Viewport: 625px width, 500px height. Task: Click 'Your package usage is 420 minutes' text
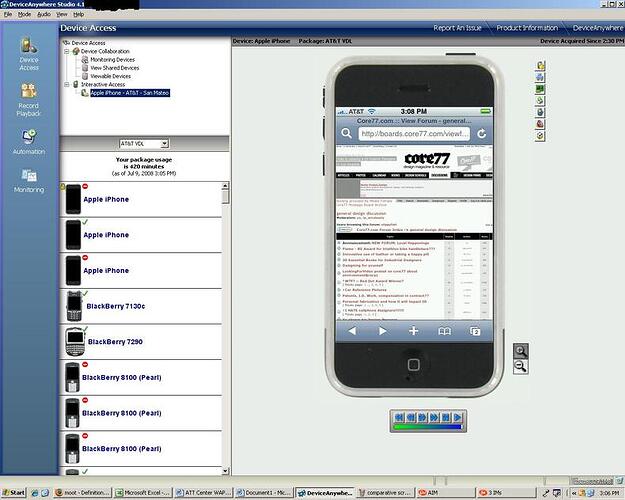coord(144,163)
